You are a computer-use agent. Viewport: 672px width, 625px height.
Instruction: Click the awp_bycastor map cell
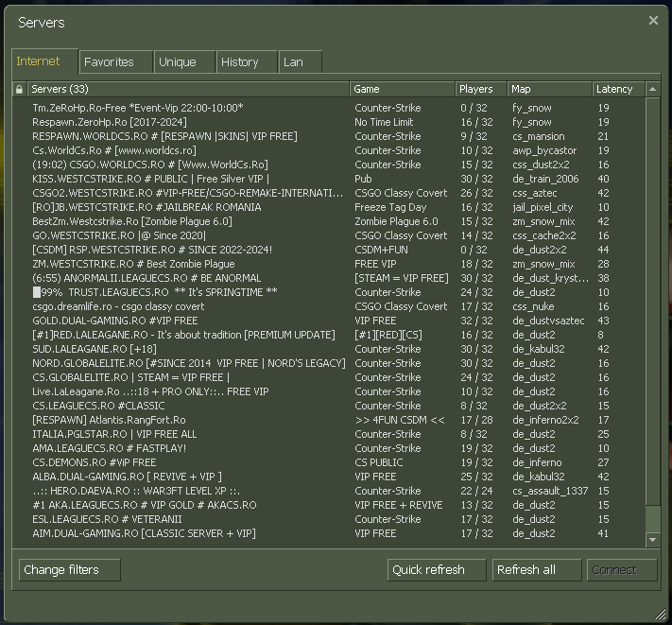tap(544, 151)
